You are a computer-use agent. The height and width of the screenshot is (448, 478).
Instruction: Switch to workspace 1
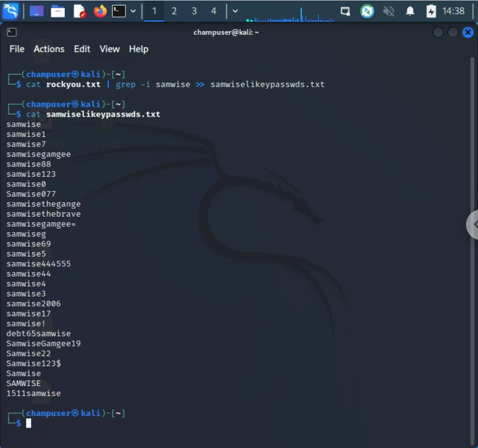[154, 11]
